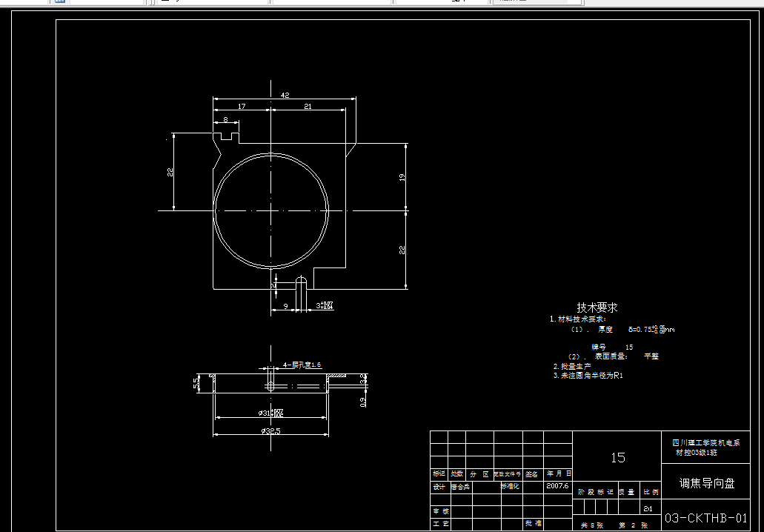Screen dimensions: 764x532
Task: Click 材控03级1班 in title block
Action: [x=697, y=453]
